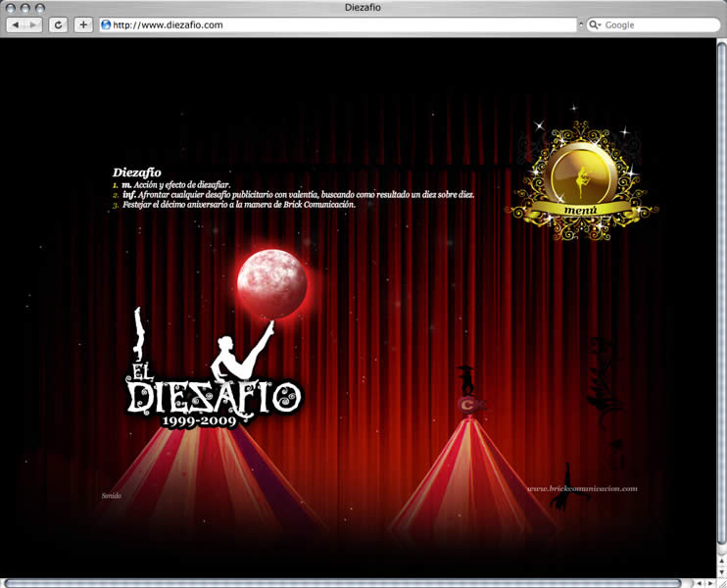Click the browser back arrow button

click(x=16, y=25)
